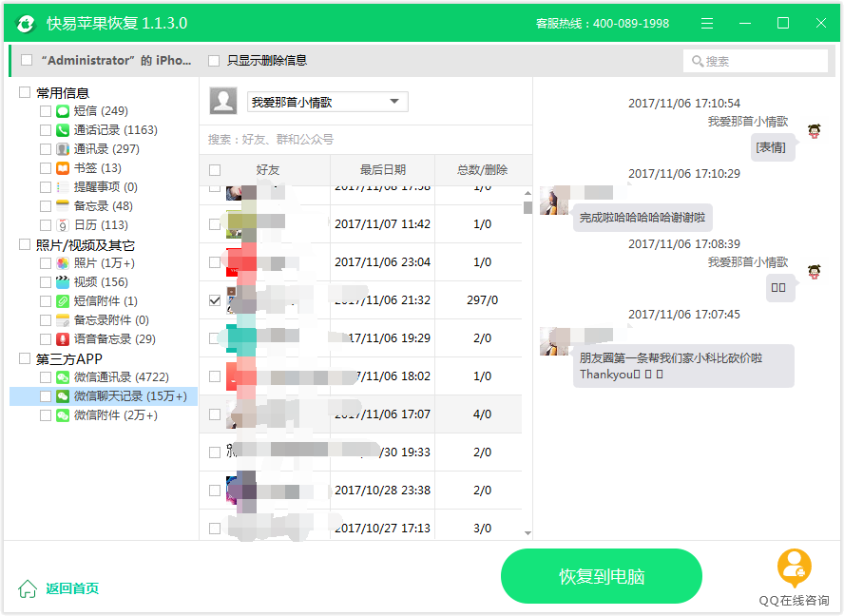Sort by 总数/删除 column header
844x616 pixels.
482,170
